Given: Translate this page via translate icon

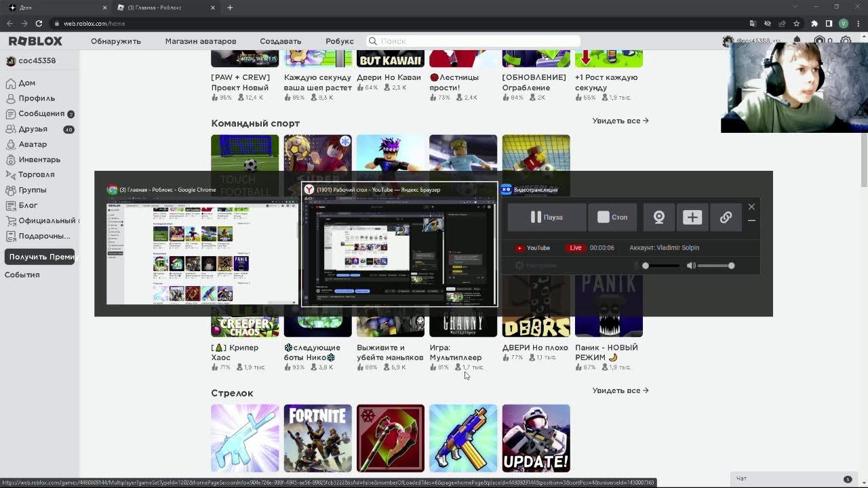Looking at the screenshot, I should coord(753,24).
